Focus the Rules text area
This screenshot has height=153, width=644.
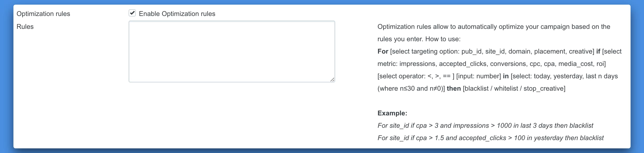click(232, 52)
